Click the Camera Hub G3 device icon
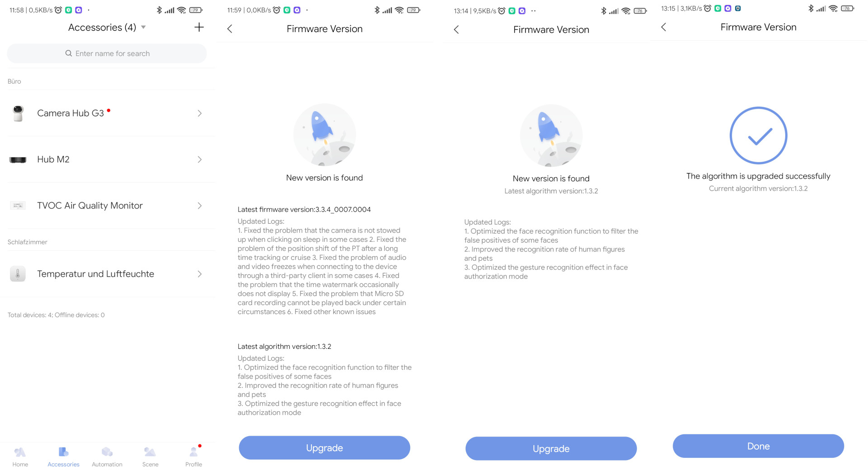The height and width of the screenshot is (470, 868). [18, 113]
